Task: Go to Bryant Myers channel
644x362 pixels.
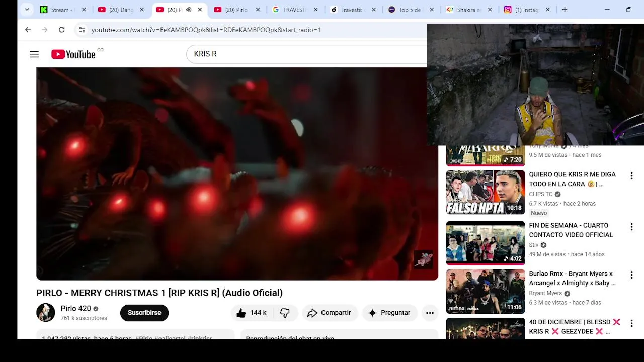Action: click(x=545, y=293)
